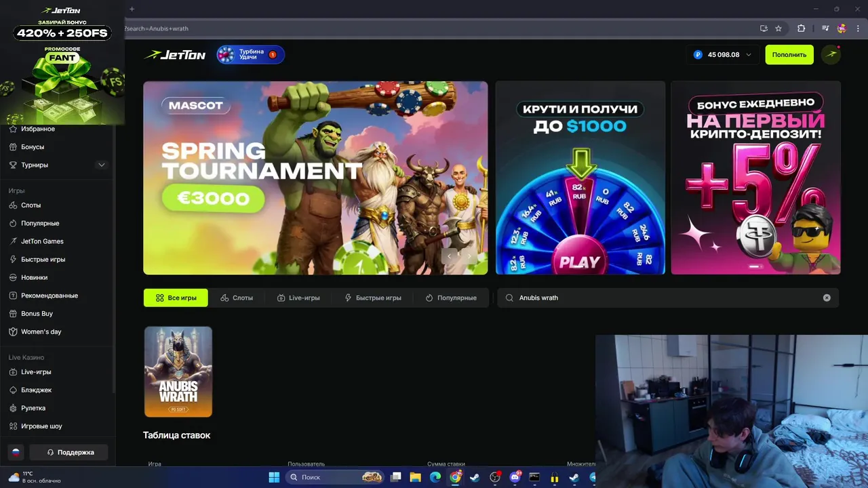
Task: Click the ruble currency icon next to balance
Action: pyautogui.click(x=698, y=55)
